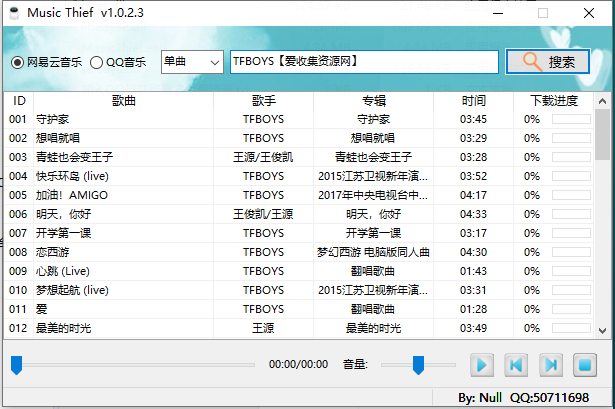Click the 时间 column header
This screenshot has height=409, width=615.
click(474, 101)
